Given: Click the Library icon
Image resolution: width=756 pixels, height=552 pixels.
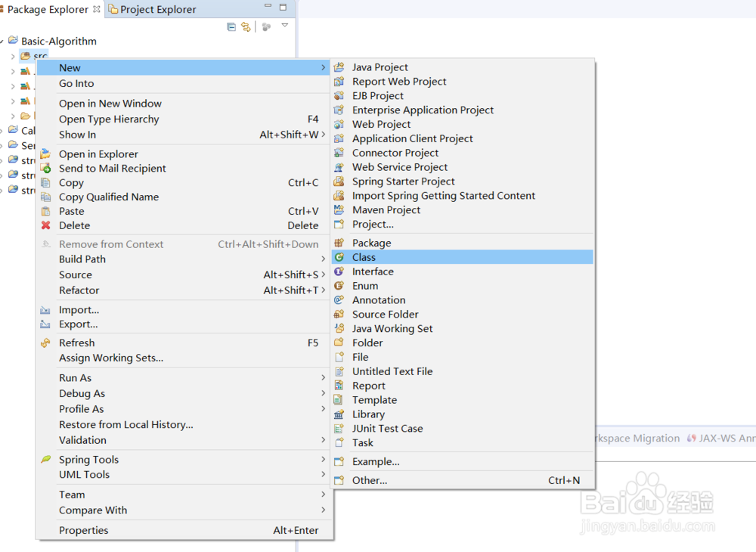Looking at the screenshot, I should tap(339, 414).
